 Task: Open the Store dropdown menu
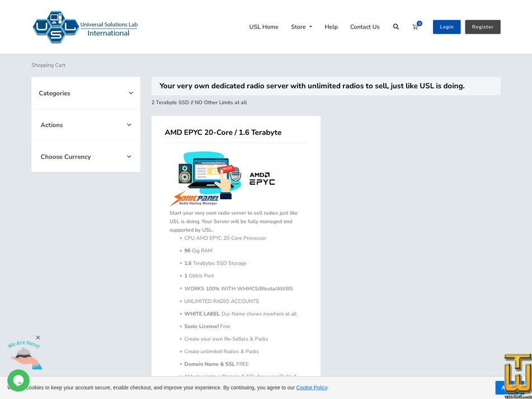pos(302,27)
